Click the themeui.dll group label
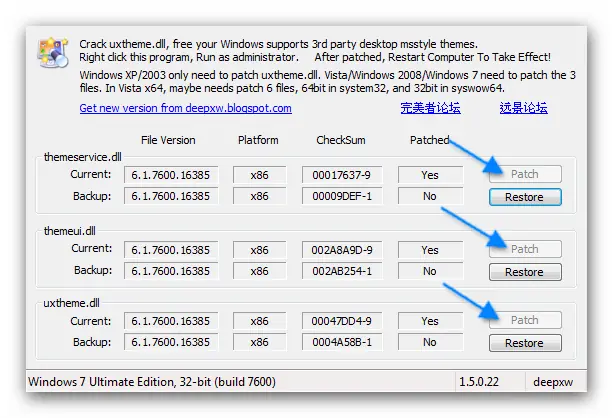Viewport: 613px width, 418px height. (x=70, y=231)
